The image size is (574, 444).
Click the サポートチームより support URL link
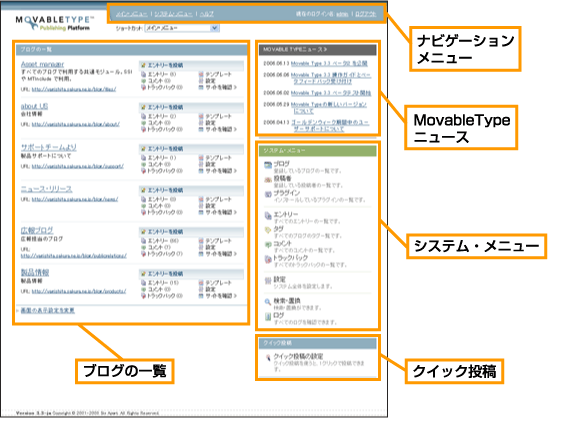(x=78, y=166)
